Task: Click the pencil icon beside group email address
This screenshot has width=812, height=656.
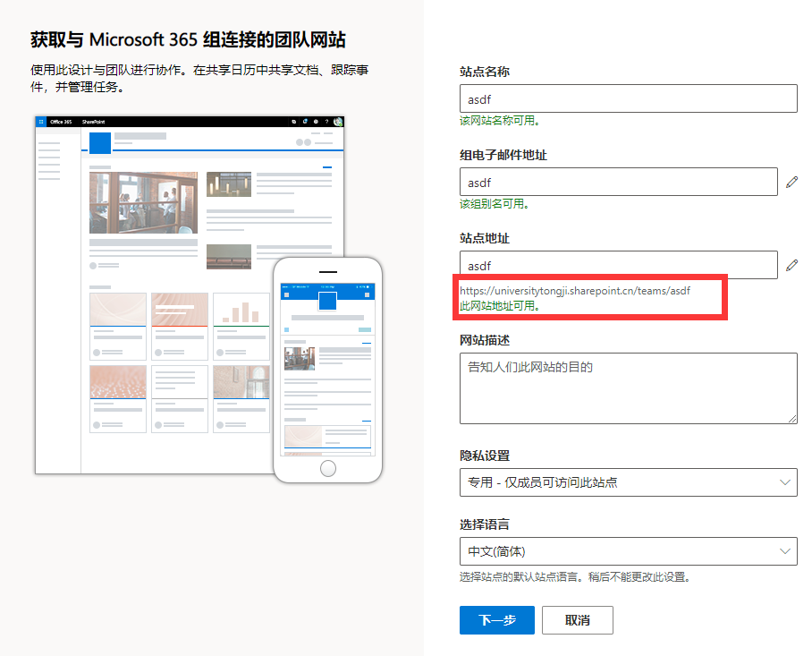Action: [791, 182]
